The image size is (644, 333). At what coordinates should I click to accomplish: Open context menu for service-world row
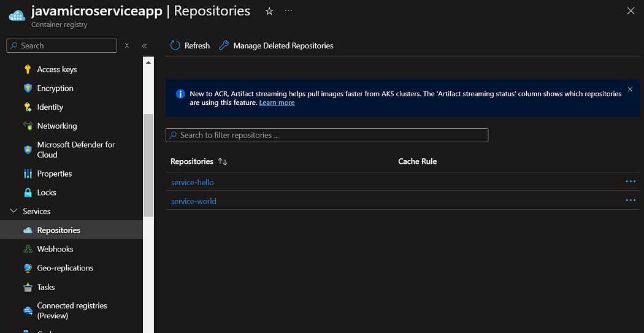(631, 200)
